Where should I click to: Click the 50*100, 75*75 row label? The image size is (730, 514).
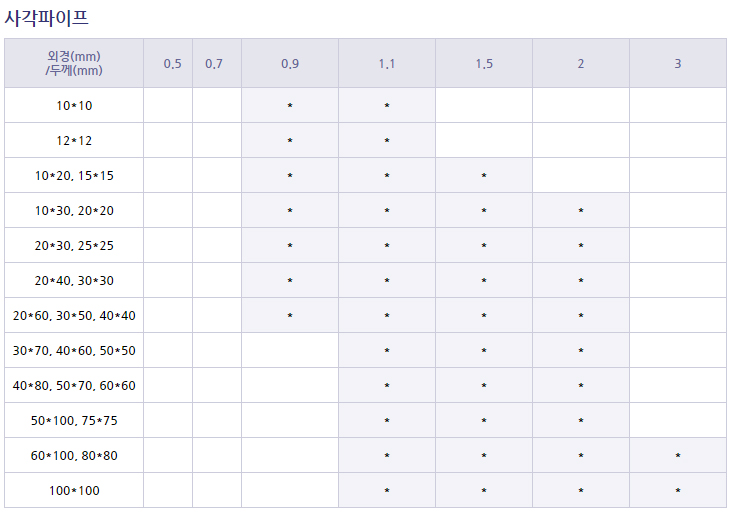point(74,420)
